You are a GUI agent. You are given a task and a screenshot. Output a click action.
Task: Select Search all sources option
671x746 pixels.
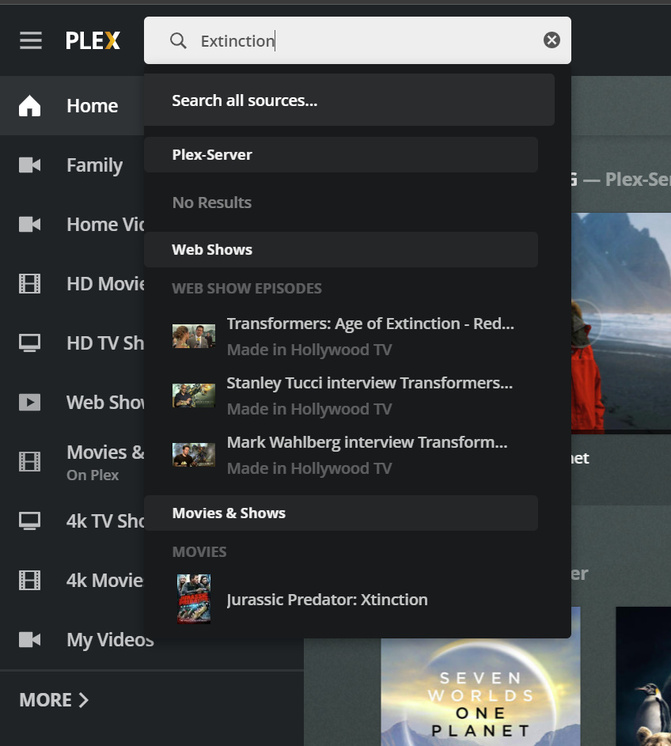(x=349, y=100)
